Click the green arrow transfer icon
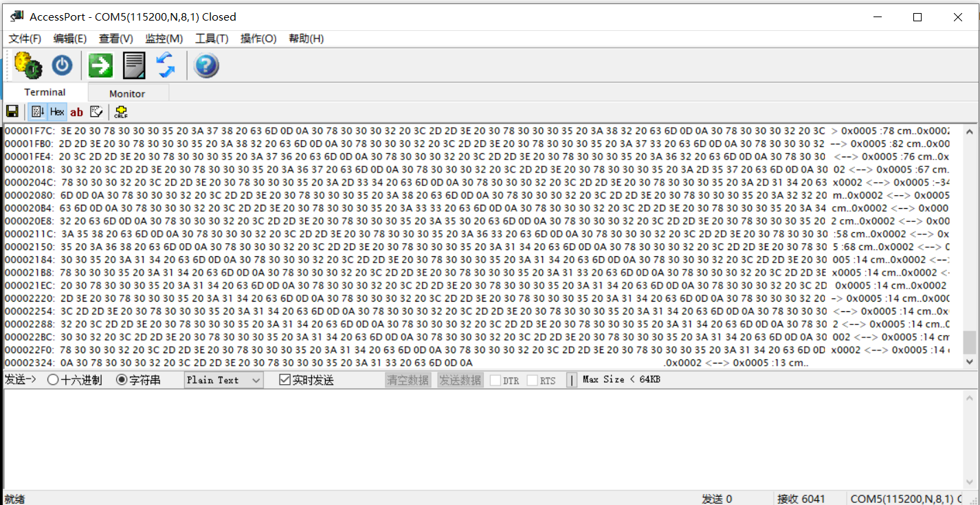The image size is (980, 505). pyautogui.click(x=100, y=66)
